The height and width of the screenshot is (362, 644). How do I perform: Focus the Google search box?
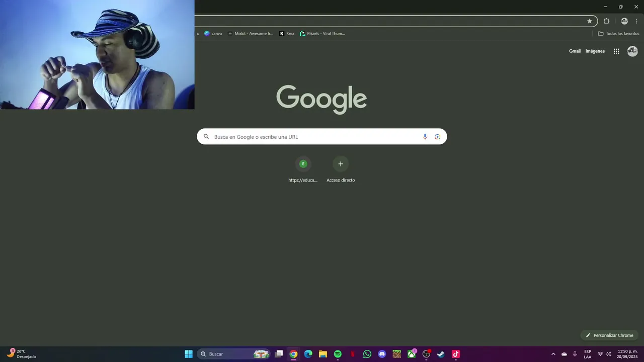point(322,137)
